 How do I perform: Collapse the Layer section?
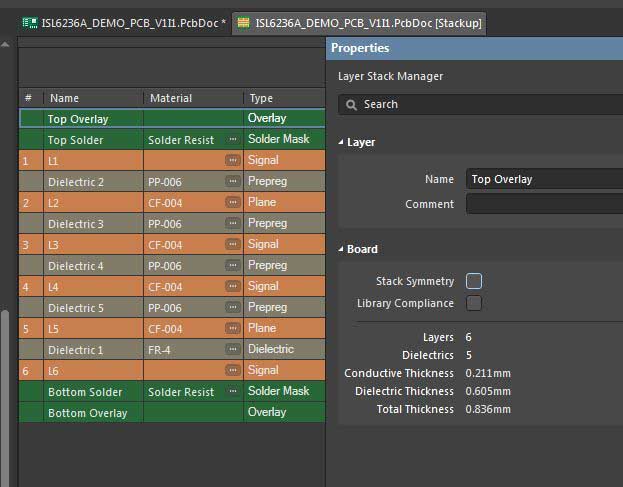click(x=340, y=143)
